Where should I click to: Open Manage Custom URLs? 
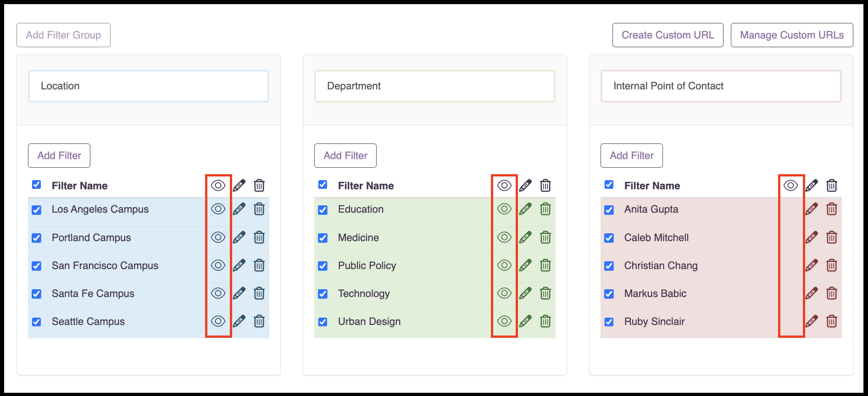[x=792, y=35]
